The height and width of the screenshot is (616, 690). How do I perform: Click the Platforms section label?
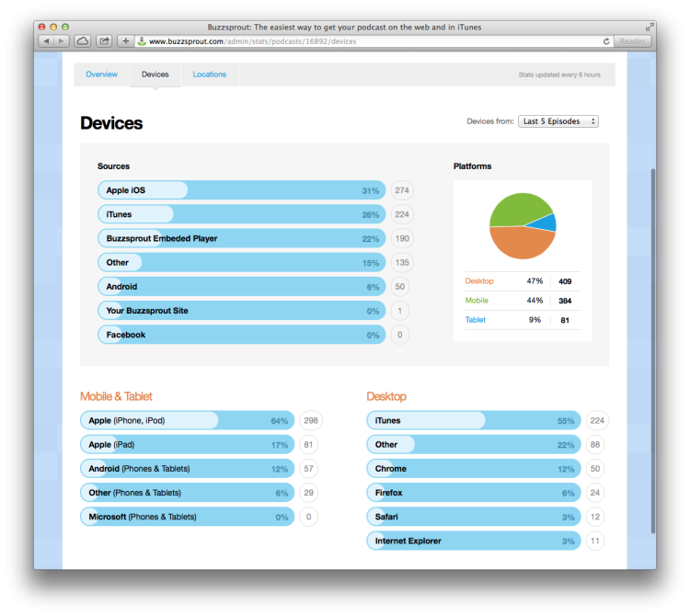click(x=472, y=166)
